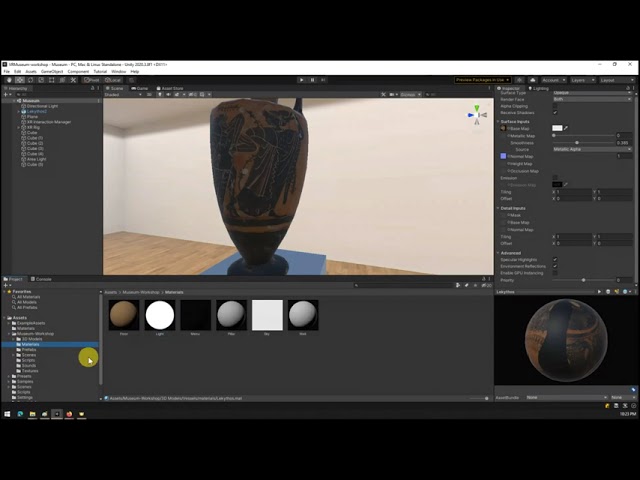Click the Preview Packages in Use button

coord(482,80)
